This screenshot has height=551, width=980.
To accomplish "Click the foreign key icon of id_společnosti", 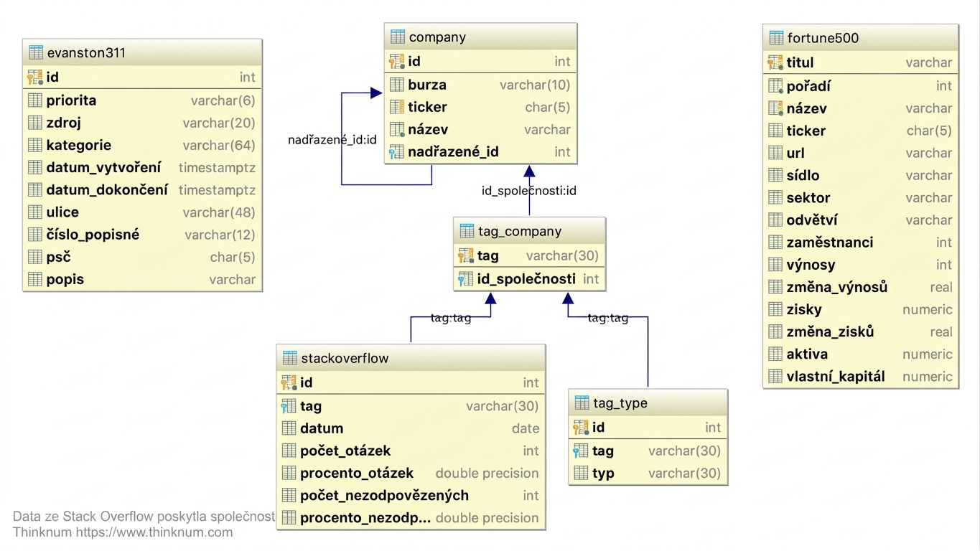I will 466,278.
